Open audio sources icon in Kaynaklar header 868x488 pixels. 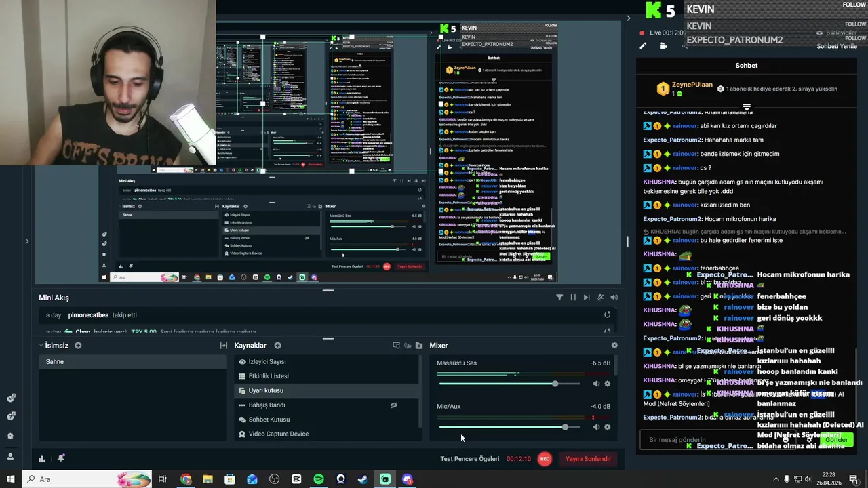(x=408, y=345)
